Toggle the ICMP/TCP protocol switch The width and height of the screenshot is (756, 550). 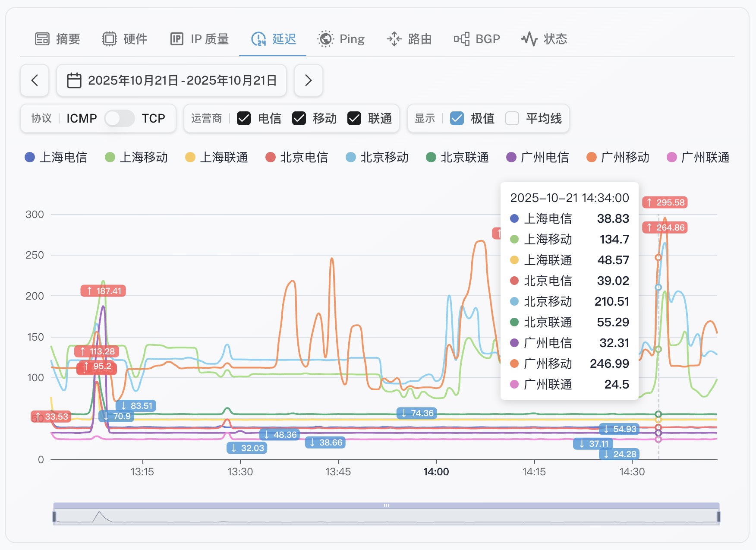pos(119,118)
